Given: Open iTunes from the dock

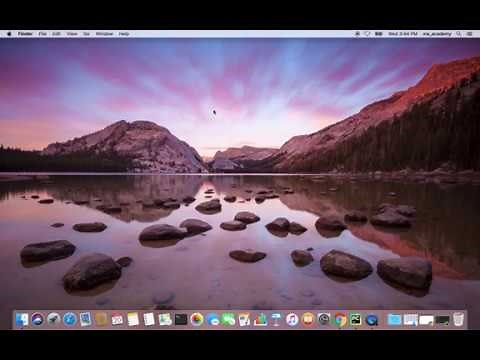Looking at the screenshot, I should [x=292, y=320].
